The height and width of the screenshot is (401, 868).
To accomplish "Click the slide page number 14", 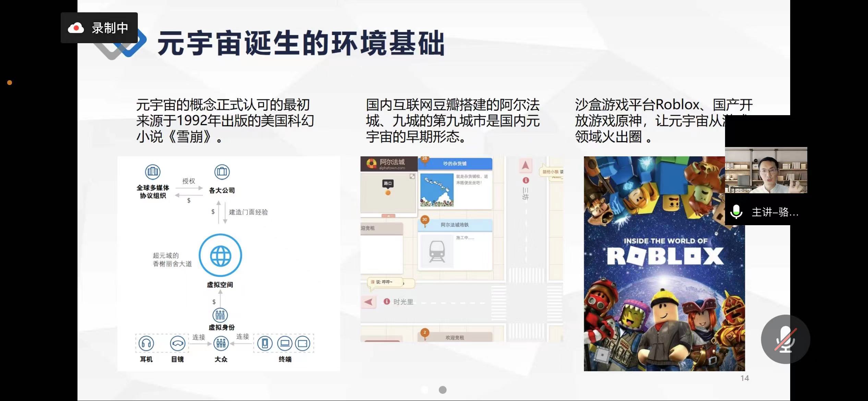I will [745, 378].
